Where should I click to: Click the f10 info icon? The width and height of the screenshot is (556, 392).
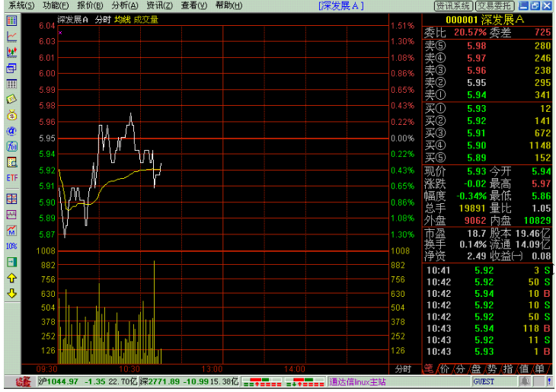click(11, 146)
